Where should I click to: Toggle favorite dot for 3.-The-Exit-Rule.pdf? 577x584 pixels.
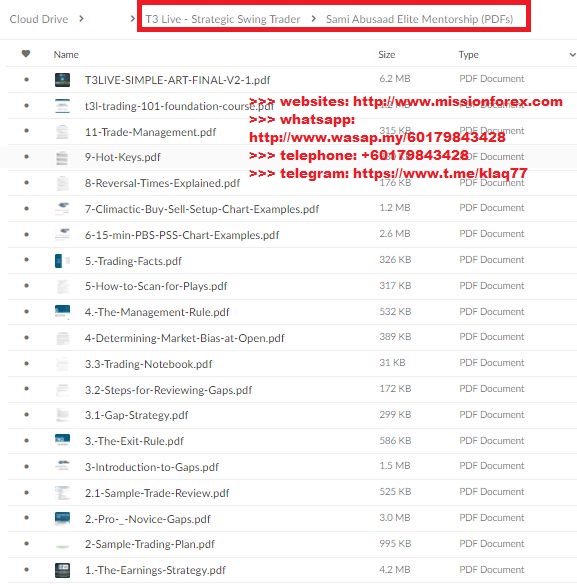(x=26, y=440)
